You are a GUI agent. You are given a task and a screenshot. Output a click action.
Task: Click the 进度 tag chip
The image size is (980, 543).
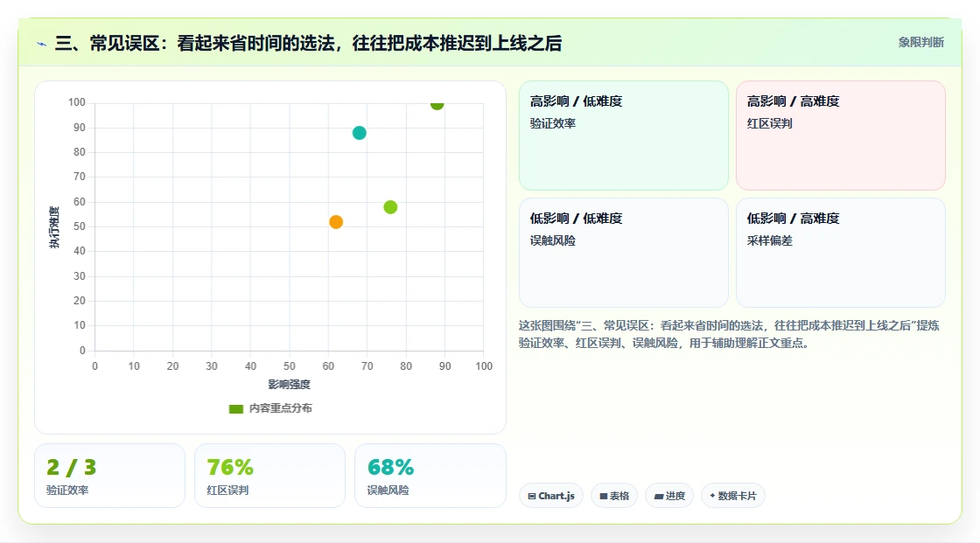click(669, 496)
